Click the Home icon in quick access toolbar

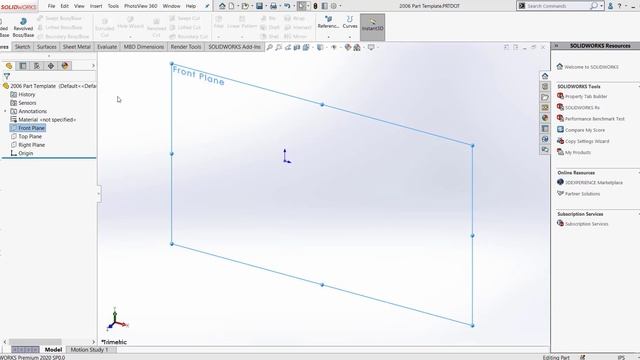point(222,6)
